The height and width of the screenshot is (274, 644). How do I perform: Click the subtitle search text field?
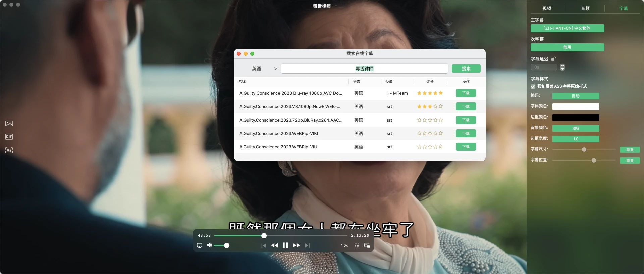[365, 68]
